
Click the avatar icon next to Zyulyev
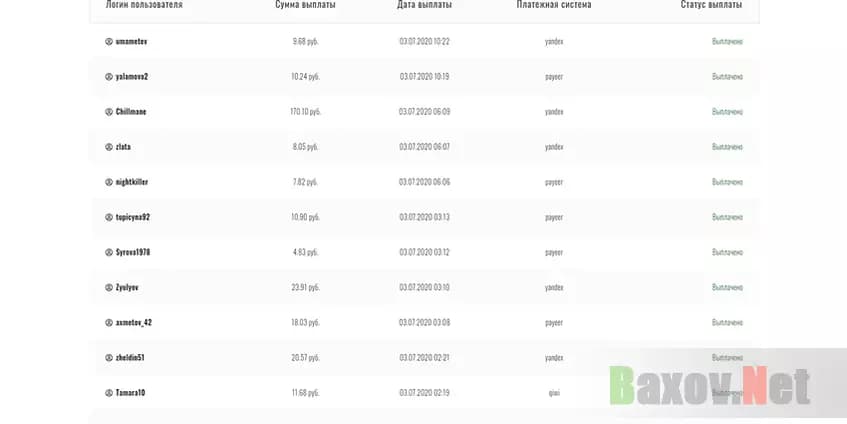[x=109, y=287]
